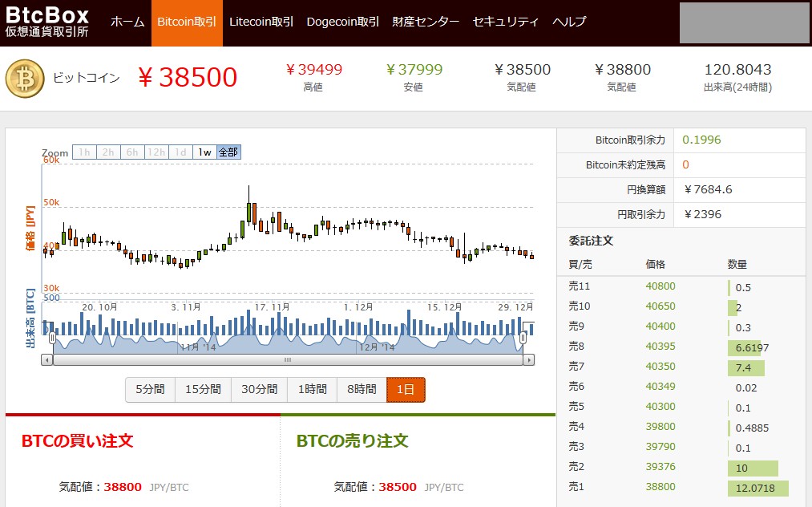The width and height of the screenshot is (812, 507).
Task: Click the 売11 order price 40800
Action: pos(661,286)
